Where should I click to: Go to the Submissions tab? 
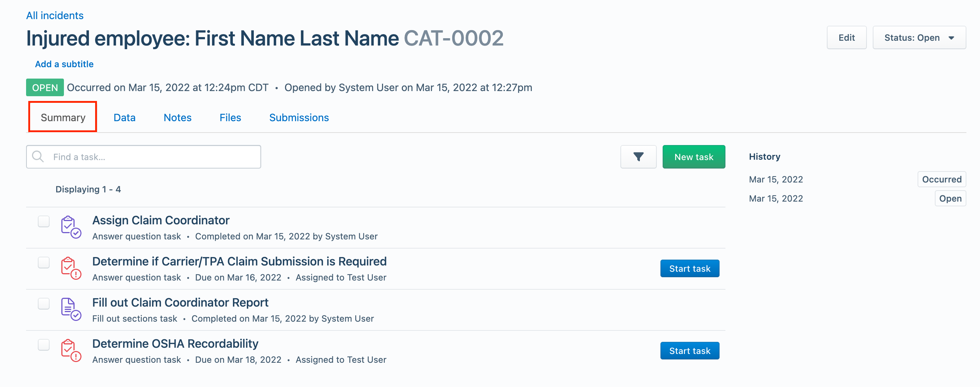coord(299,117)
